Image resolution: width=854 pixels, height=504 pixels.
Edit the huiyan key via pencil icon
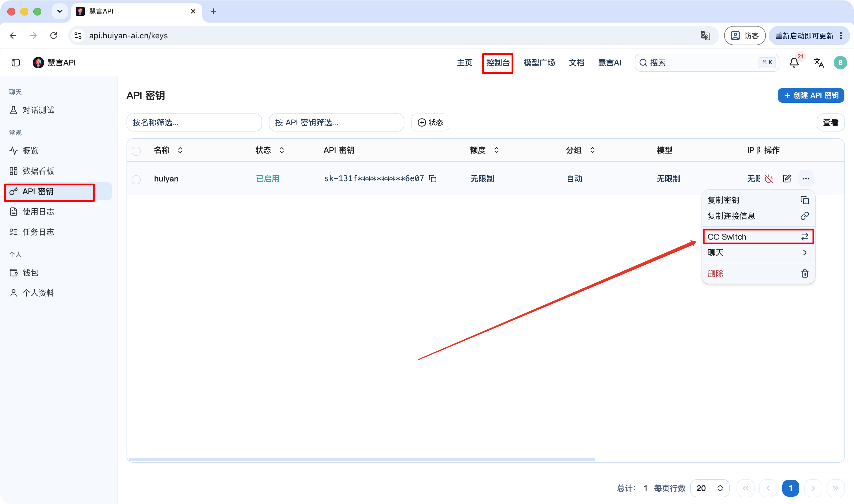[787, 179]
